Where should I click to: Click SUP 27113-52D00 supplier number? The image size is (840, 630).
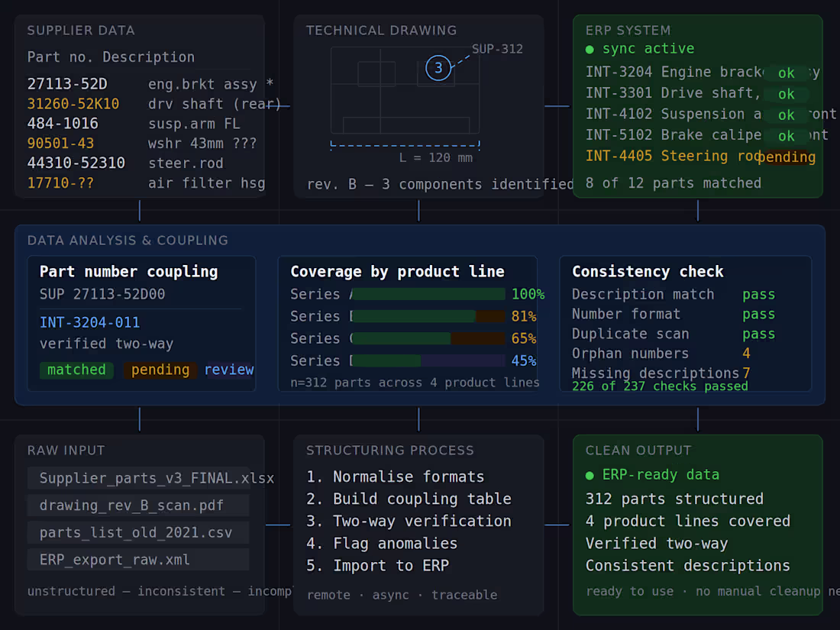102,294
